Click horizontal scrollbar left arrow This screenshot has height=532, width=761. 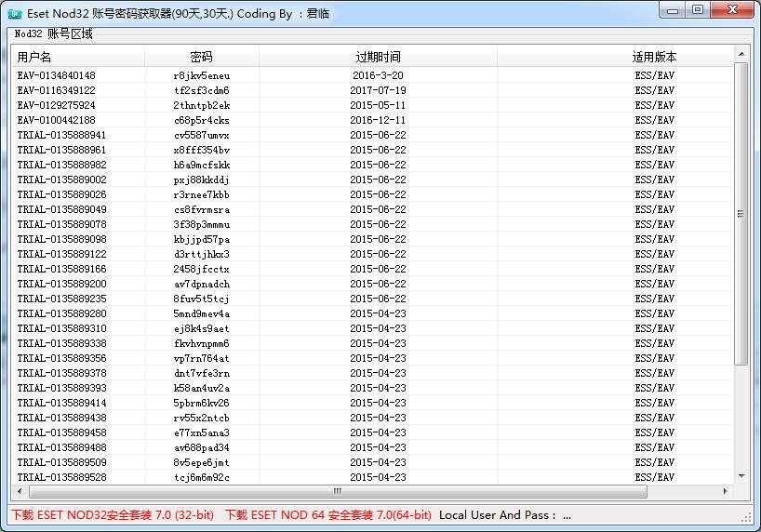pos(20,491)
